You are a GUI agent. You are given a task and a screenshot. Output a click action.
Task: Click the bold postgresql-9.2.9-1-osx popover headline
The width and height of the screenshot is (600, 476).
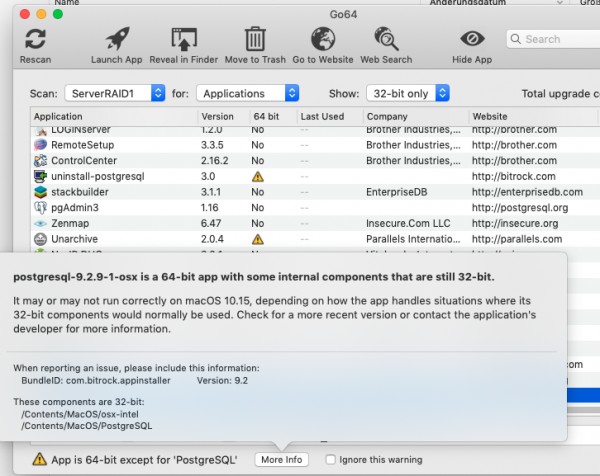[x=254, y=277]
